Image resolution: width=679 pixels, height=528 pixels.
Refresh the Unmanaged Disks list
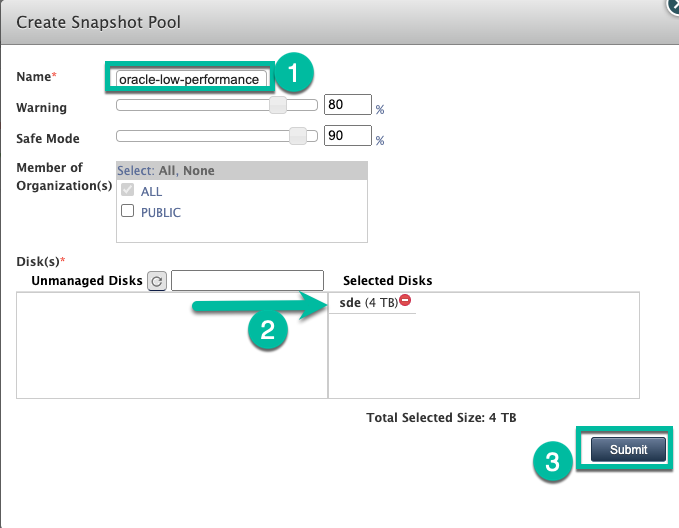(x=157, y=282)
